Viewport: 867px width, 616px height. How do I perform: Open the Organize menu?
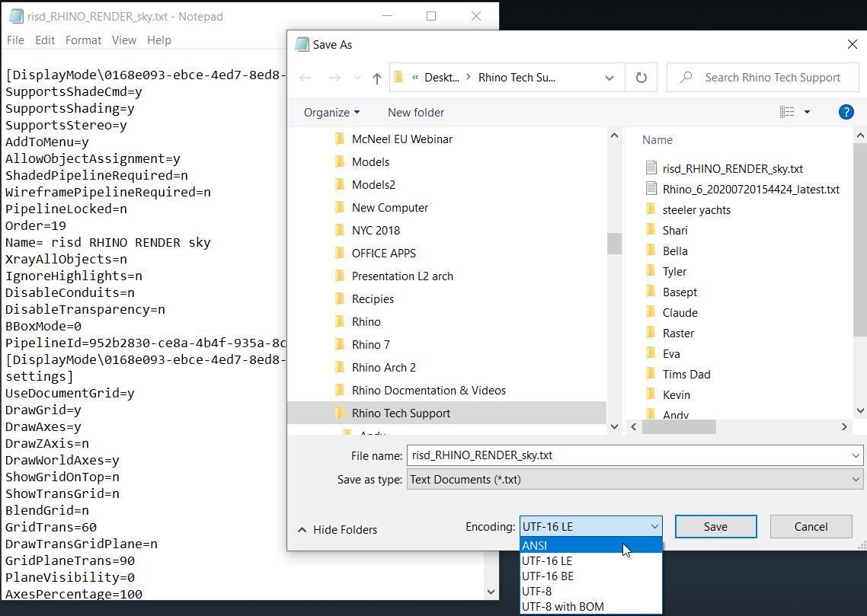click(x=331, y=112)
